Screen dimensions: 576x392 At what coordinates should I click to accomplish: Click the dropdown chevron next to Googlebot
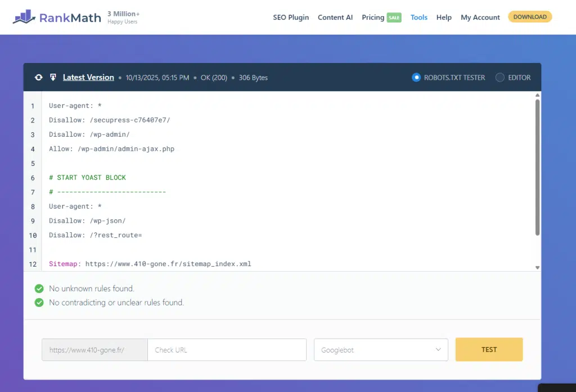(x=438, y=350)
